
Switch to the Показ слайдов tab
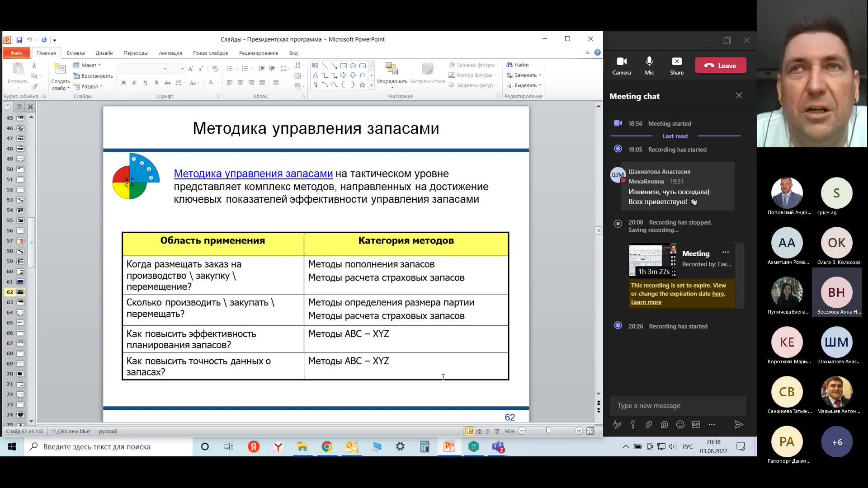[x=210, y=53]
